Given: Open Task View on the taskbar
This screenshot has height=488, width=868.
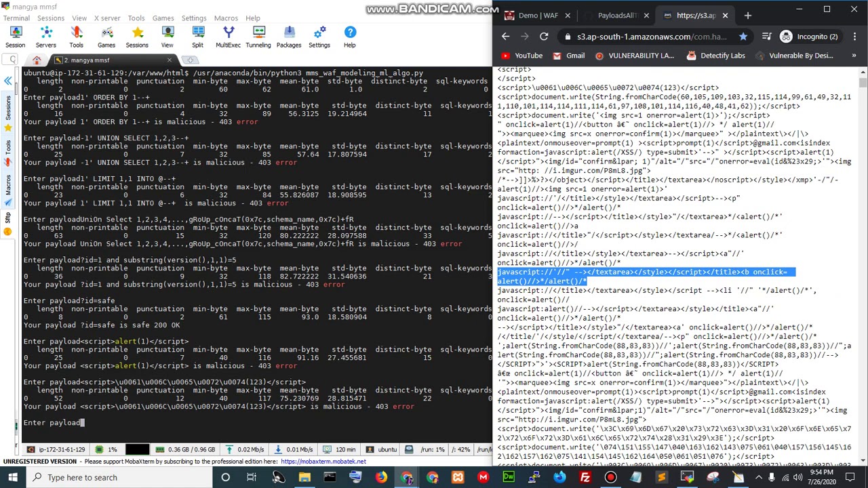Looking at the screenshot, I should [x=252, y=477].
